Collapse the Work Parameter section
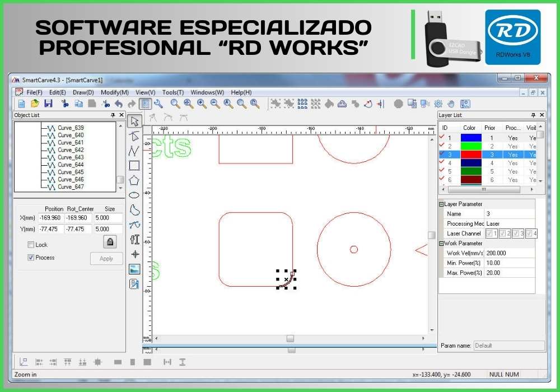This screenshot has width=560, height=392. [x=441, y=244]
